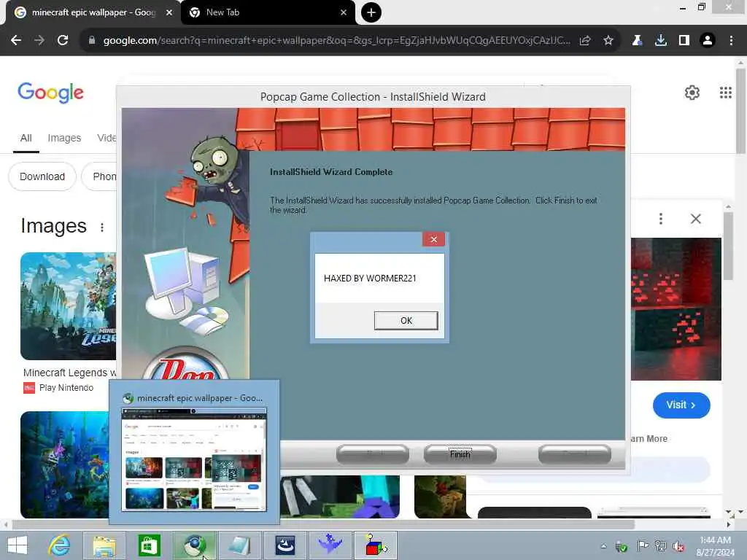Open the blue bird taskbar app
Image resolution: width=747 pixels, height=560 pixels.
pyautogui.click(x=330, y=545)
